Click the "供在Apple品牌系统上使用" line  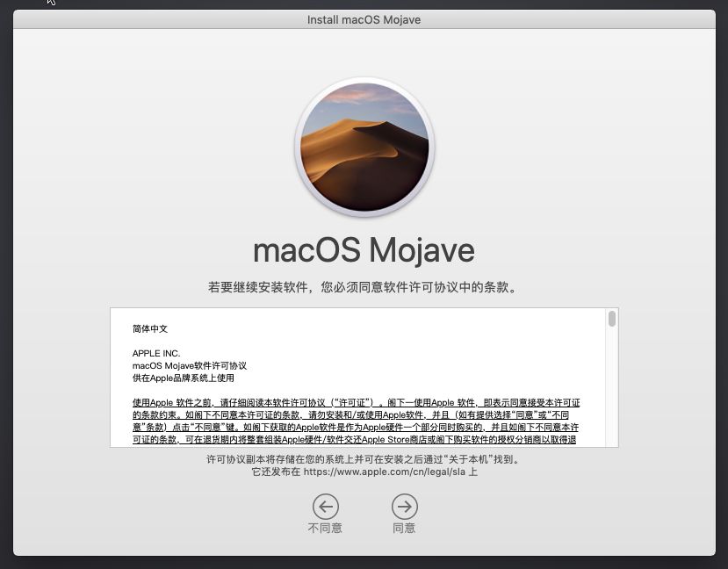point(184,378)
